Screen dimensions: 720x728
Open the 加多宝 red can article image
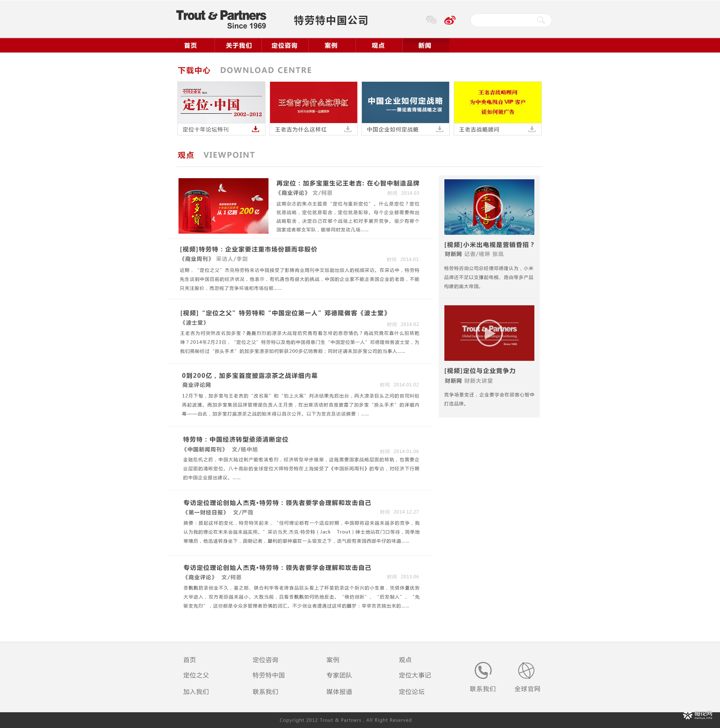click(223, 206)
